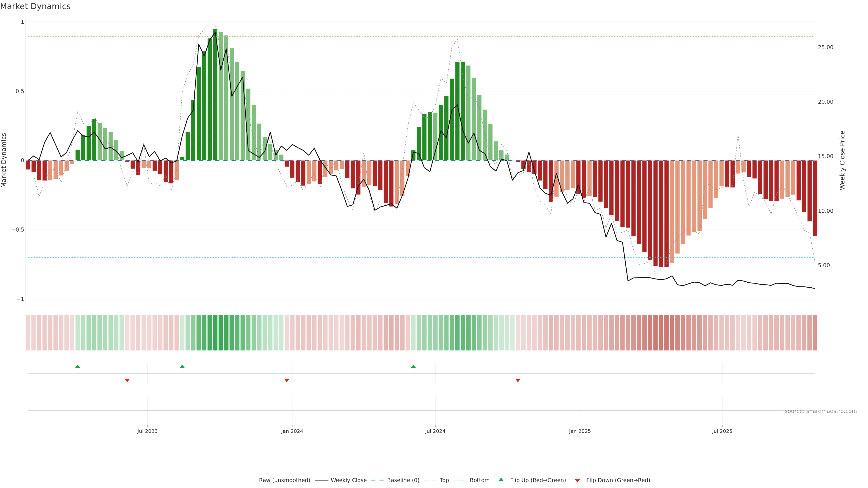This screenshot has height=488, width=868.
Task: Click the flip-down triangle near Jan 2024
Action: pos(287,380)
